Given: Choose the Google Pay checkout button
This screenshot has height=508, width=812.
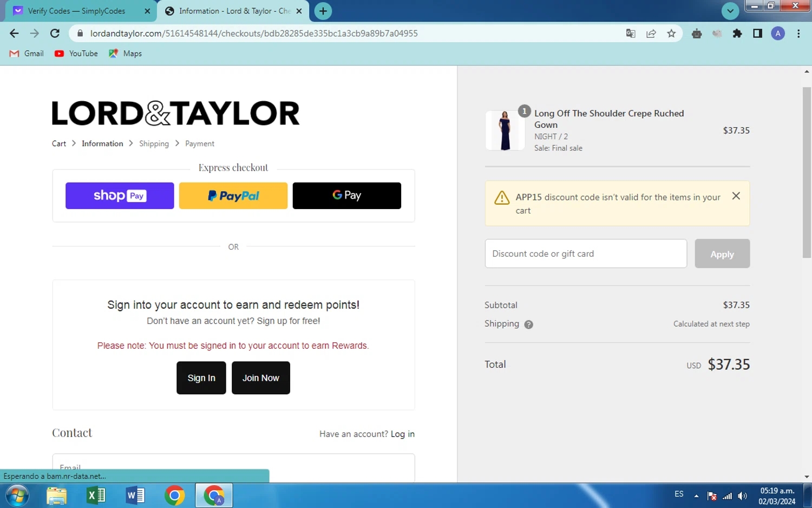Looking at the screenshot, I should pyautogui.click(x=346, y=196).
